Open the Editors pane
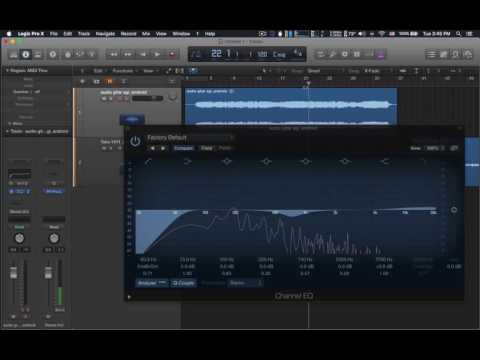 pos(92,54)
